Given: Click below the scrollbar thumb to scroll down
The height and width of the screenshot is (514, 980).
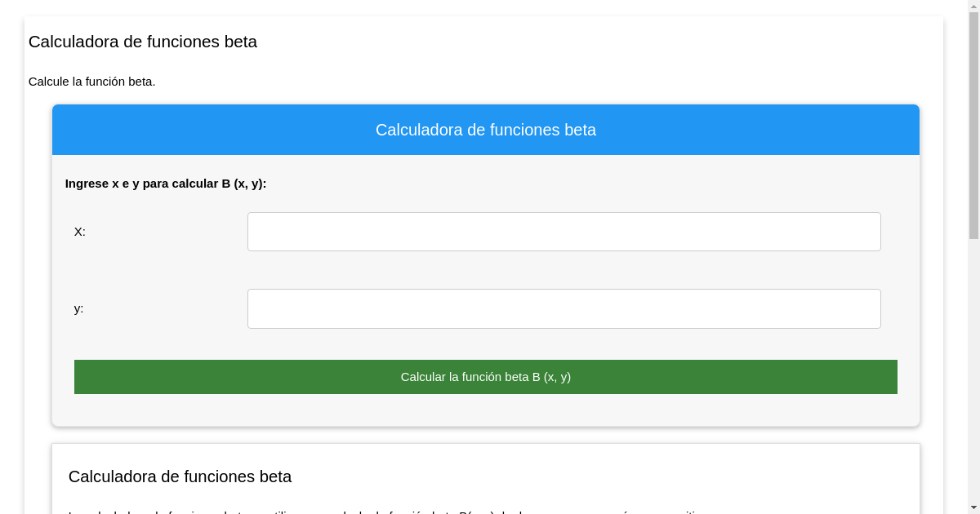Looking at the screenshot, I should click(x=973, y=367).
